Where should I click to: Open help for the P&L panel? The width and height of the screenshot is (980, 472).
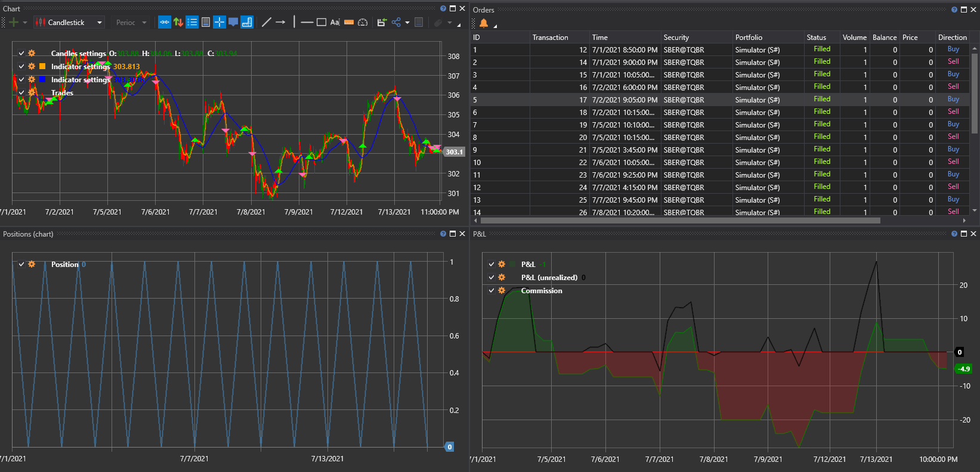point(954,234)
